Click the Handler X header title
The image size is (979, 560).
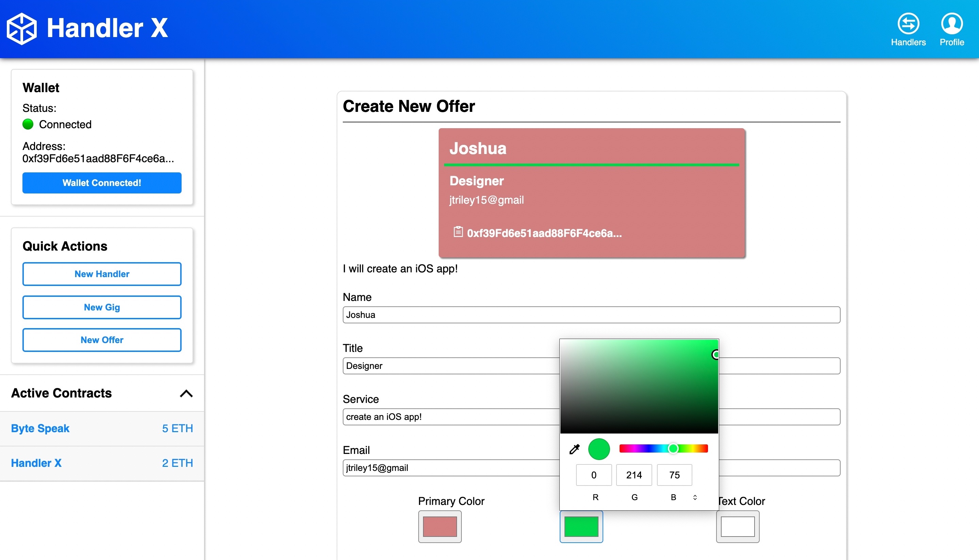(x=107, y=28)
